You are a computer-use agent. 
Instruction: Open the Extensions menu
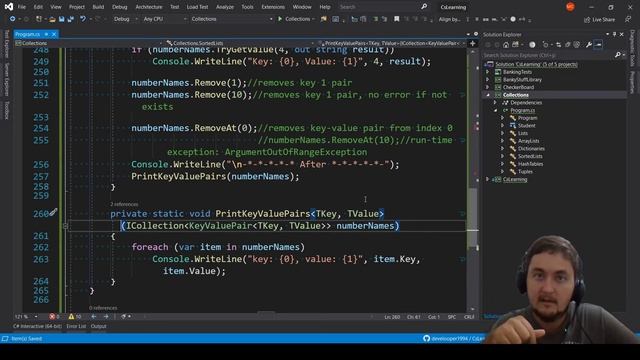point(273,7)
